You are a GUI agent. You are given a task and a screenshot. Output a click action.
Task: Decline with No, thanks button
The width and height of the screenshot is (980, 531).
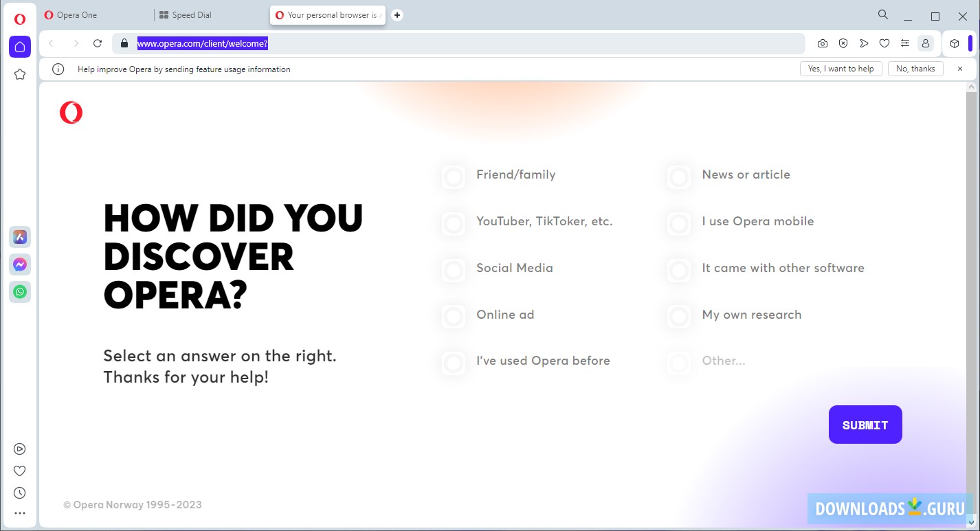915,69
